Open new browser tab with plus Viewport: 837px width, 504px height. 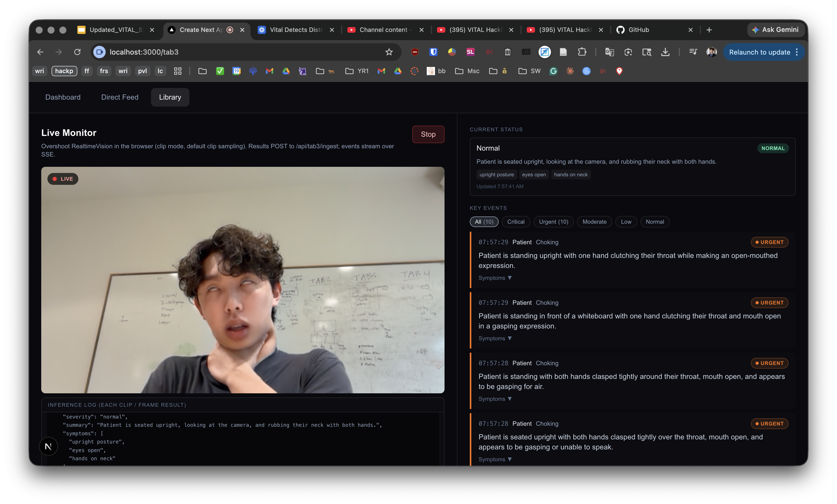(x=709, y=30)
